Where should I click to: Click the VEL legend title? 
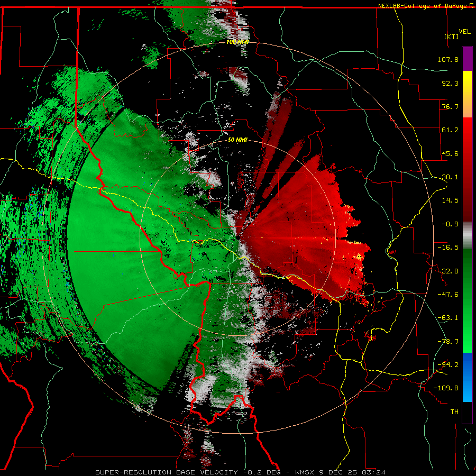click(464, 32)
